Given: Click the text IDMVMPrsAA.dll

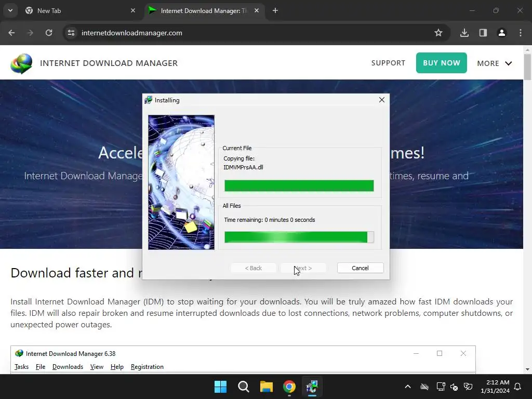Looking at the screenshot, I should click(243, 167).
